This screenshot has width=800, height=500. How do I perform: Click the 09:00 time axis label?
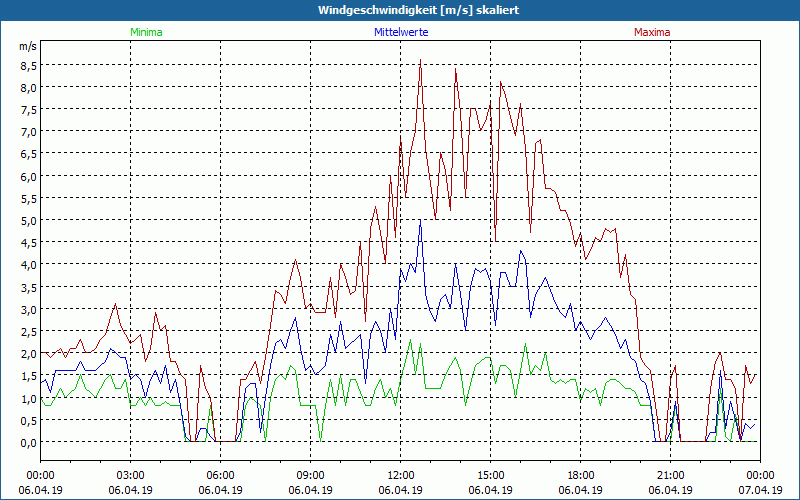(310, 476)
